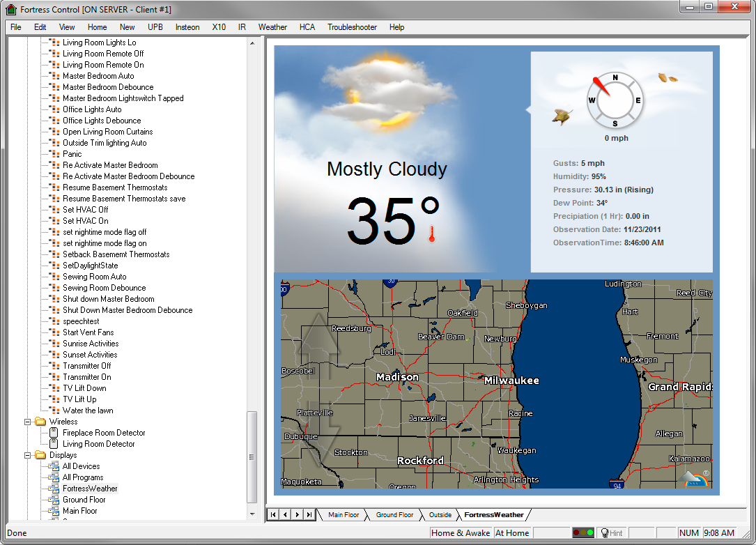Image resolution: width=756 pixels, height=545 pixels.
Task: Click the Fortress Control title bar icon
Action: click(10, 9)
